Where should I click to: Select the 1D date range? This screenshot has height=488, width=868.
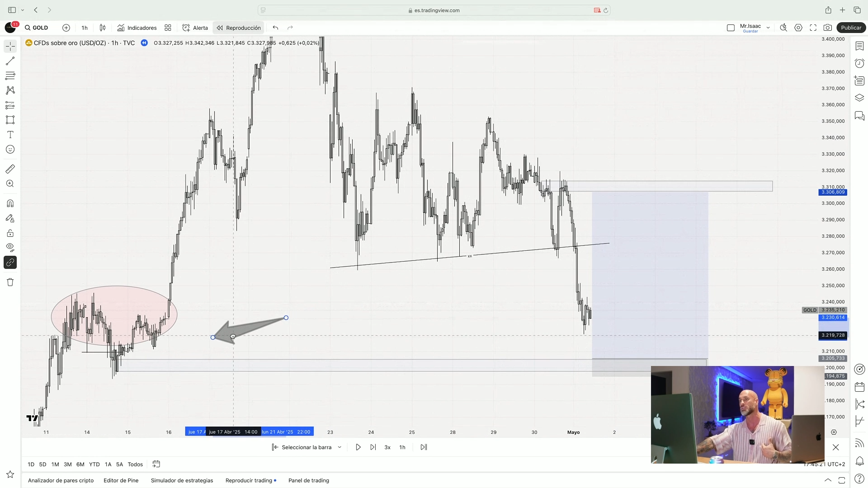pos(31,464)
